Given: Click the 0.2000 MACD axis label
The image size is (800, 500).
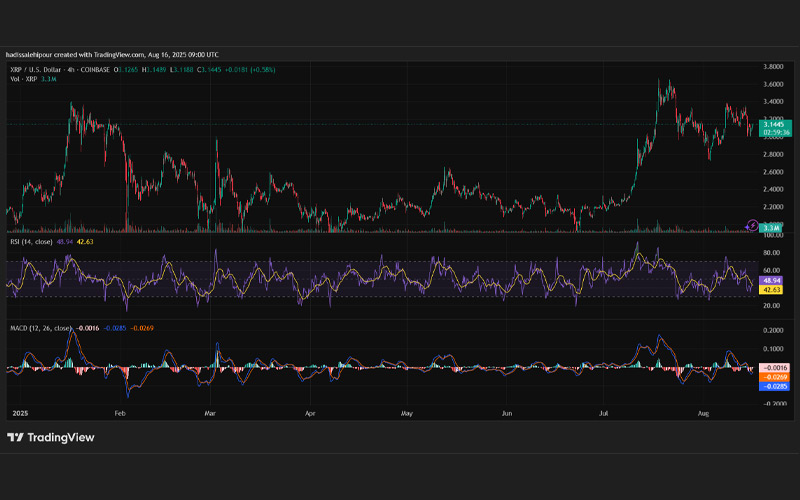Looking at the screenshot, I should 773,330.
